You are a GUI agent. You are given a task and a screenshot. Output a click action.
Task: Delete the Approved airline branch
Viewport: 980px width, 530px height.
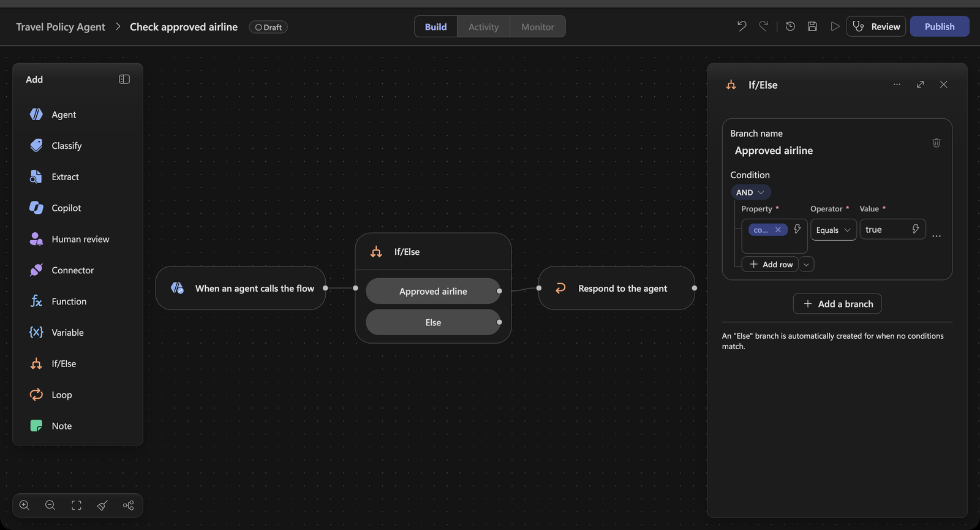937,143
